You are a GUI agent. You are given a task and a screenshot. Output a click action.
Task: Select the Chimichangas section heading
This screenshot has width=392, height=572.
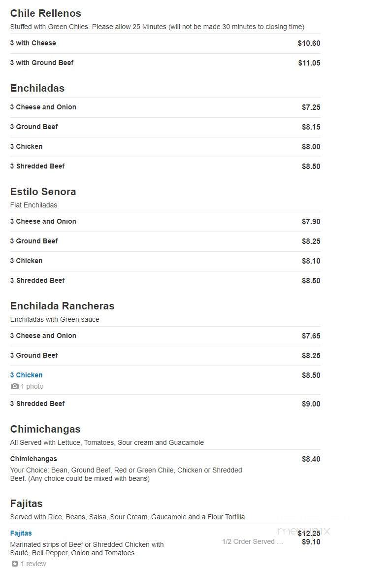(x=45, y=429)
